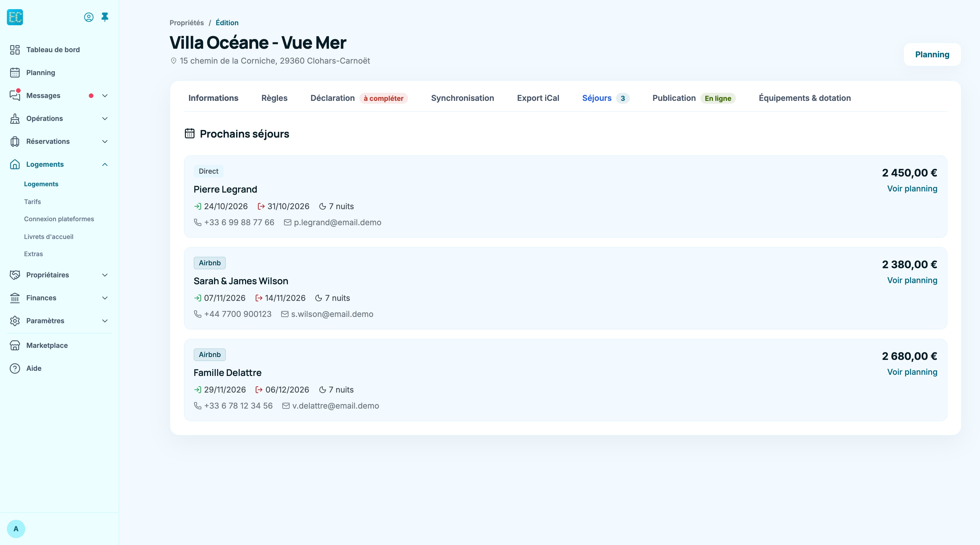Open the Équipements & dotation tab
Image resolution: width=980 pixels, height=545 pixels.
[805, 98]
